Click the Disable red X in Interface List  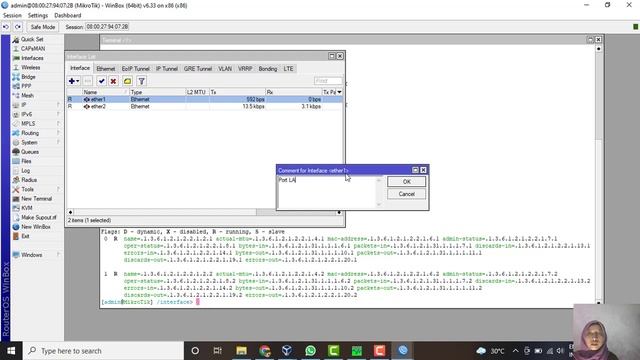(113, 81)
